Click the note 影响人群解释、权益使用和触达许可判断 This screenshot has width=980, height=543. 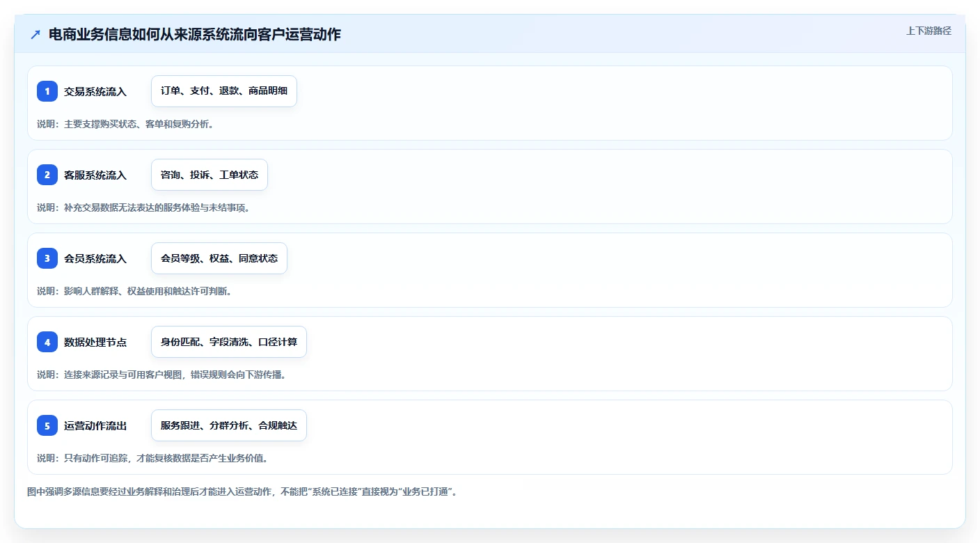pyautogui.click(x=134, y=291)
